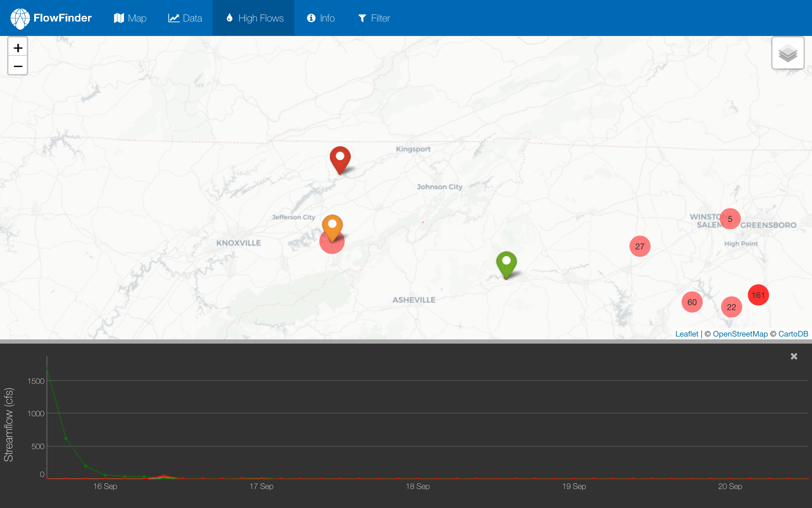Open the Leaflet attribution link
This screenshot has height=508, width=812.
click(x=687, y=334)
